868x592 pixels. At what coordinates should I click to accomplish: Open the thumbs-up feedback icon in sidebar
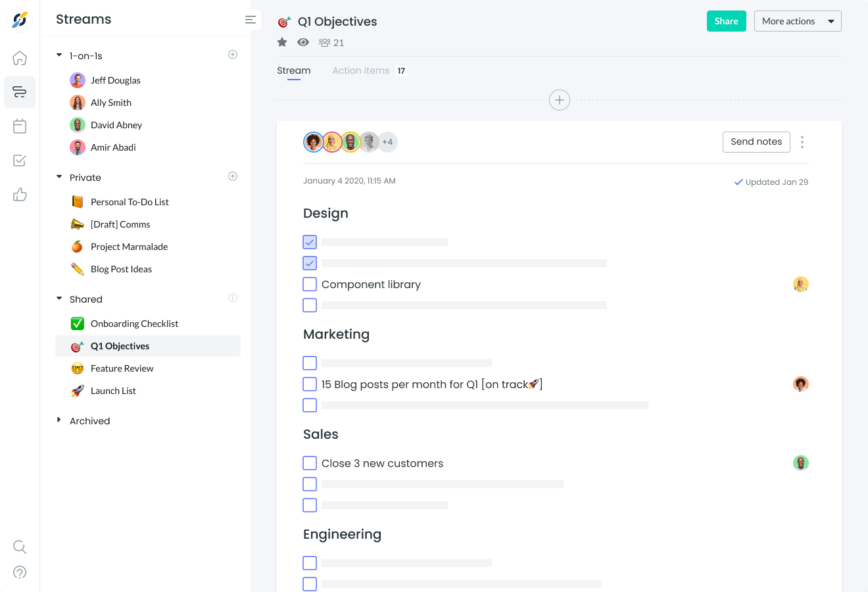[x=20, y=195]
